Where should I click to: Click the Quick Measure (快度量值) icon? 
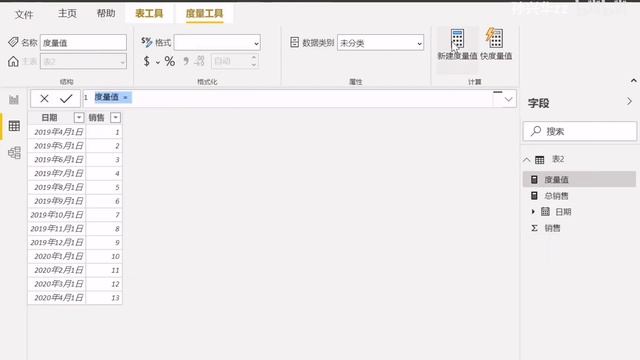pyautogui.click(x=494, y=38)
